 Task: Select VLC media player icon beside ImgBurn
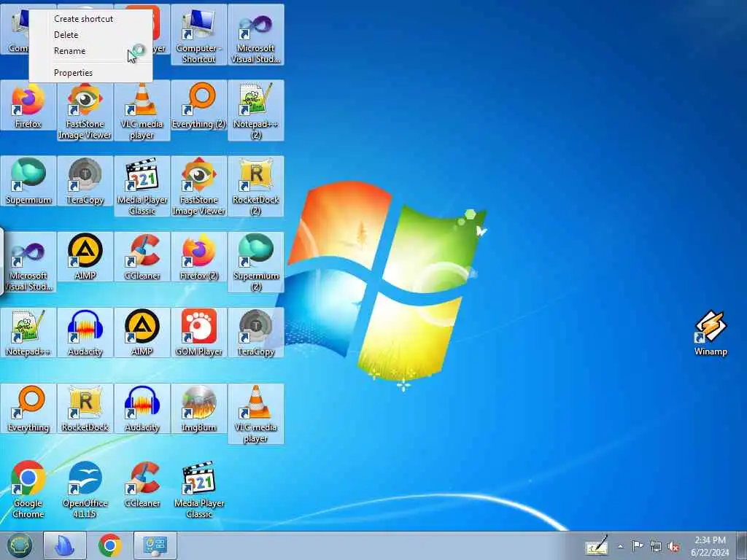coord(256,414)
